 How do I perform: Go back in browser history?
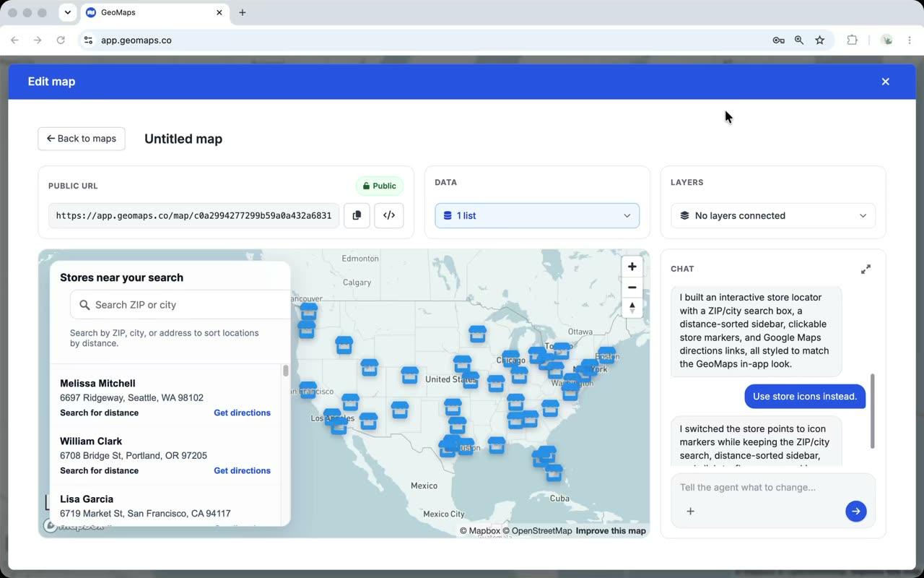pos(14,40)
